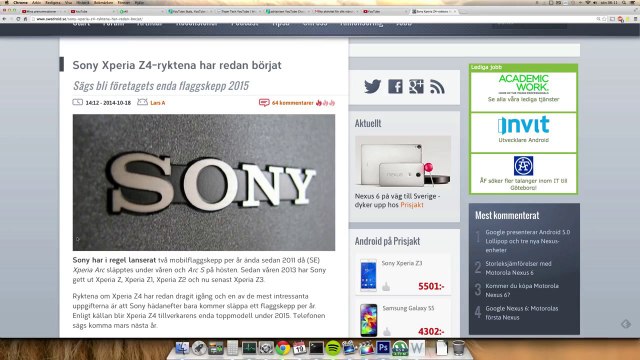
Task: Click the Sony Xperia Z3 phone thumbnail
Action: coord(368,275)
